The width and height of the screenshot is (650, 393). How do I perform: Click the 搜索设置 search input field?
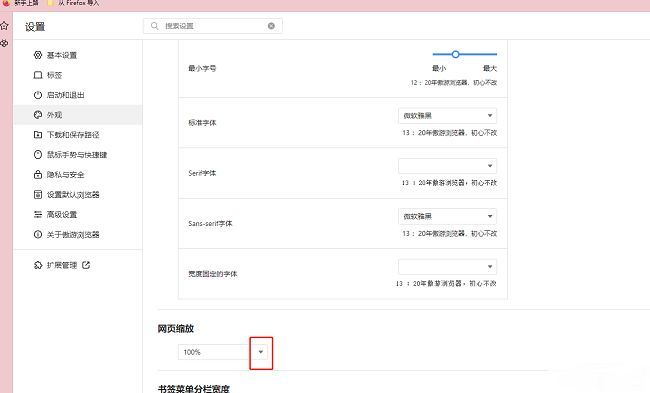click(213, 26)
